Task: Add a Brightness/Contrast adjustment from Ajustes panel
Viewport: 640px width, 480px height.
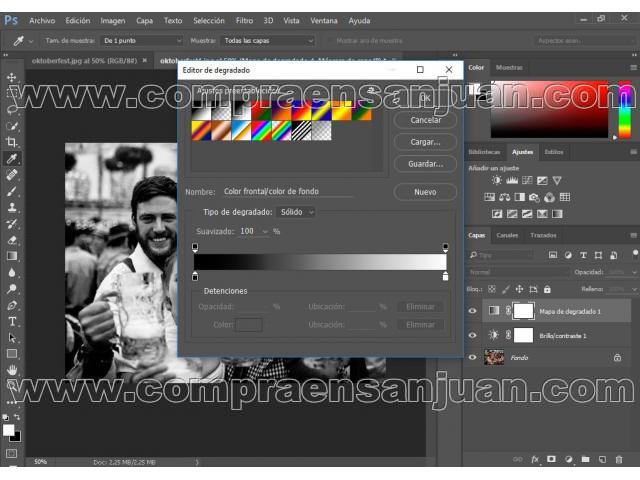Action: [x=496, y=180]
